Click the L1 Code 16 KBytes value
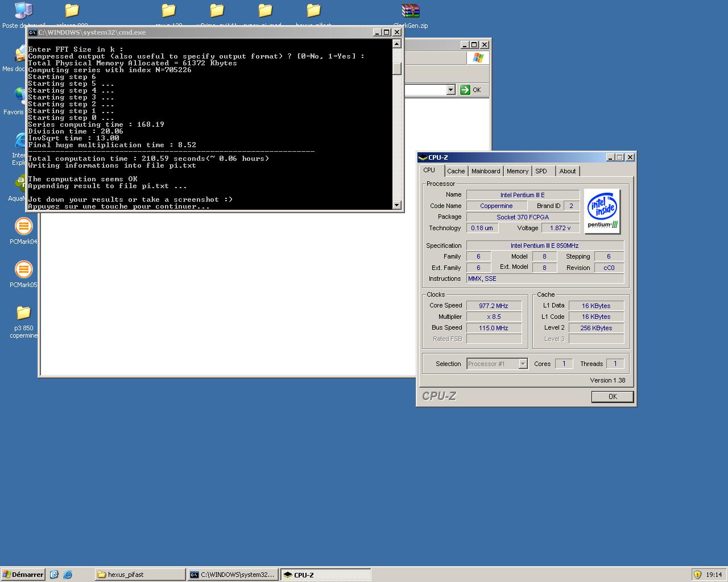Image resolution: width=728 pixels, height=582 pixels. click(x=596, y=317)
